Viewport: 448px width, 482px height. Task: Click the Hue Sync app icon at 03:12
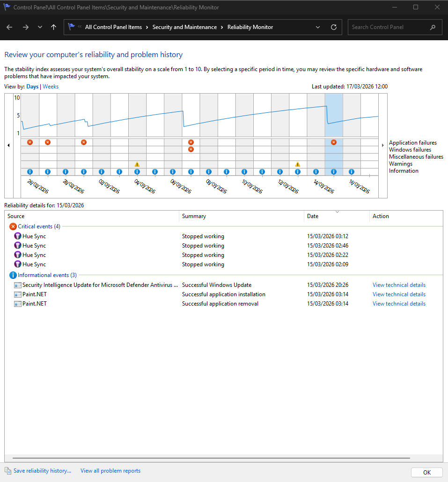(17, 236)
